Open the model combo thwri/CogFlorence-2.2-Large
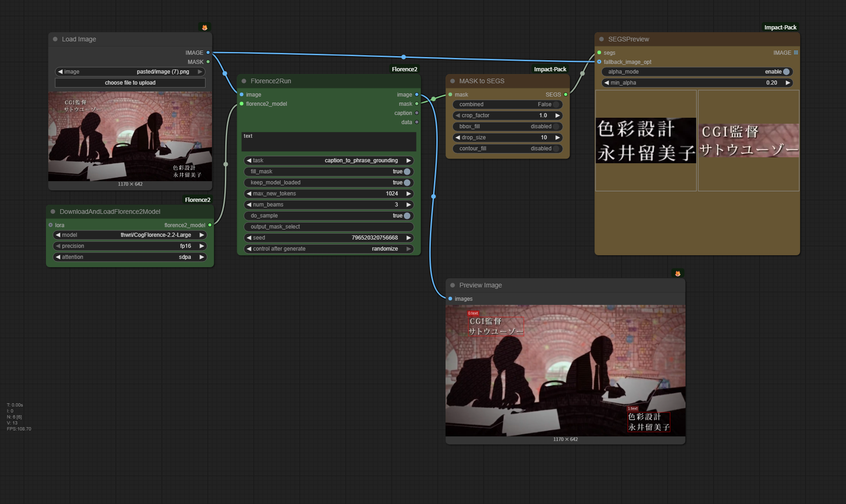The width and height of the screenshot is (846, 504). click(130, 235)
